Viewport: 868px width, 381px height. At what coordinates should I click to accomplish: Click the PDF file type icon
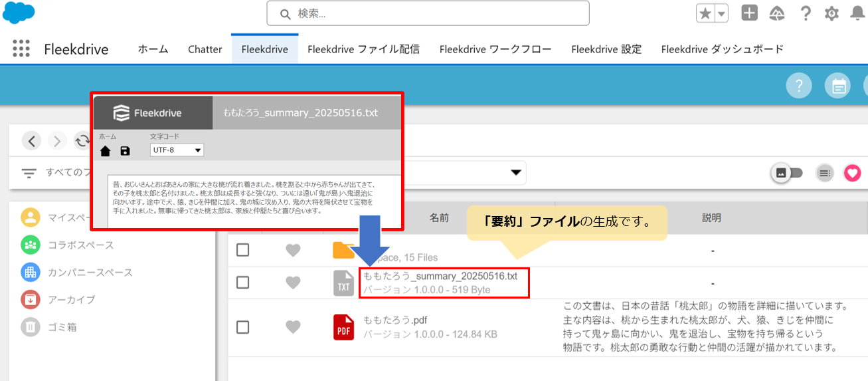pyautogui.click(x=343, y=327)
